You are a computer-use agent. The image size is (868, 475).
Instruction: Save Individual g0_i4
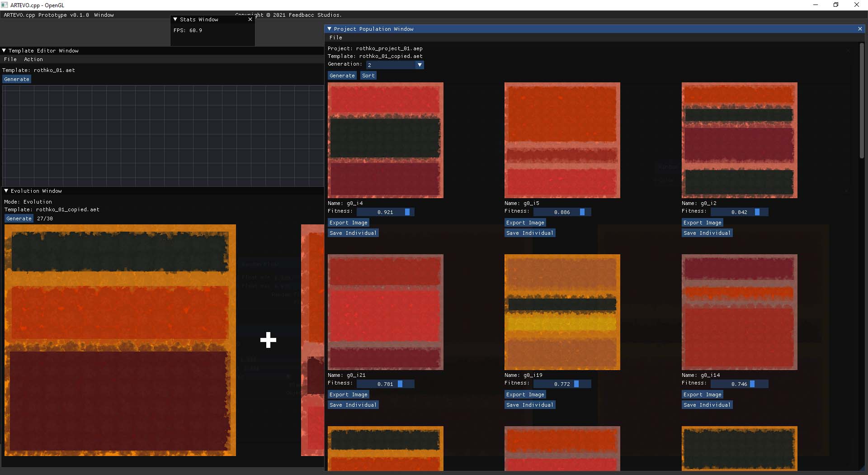click(353, 233)
